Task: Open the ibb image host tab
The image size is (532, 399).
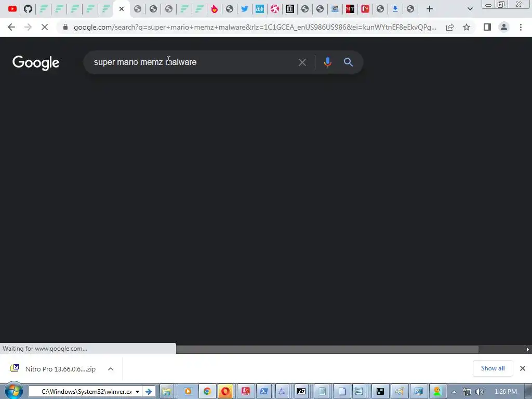Action: (260, 9)
